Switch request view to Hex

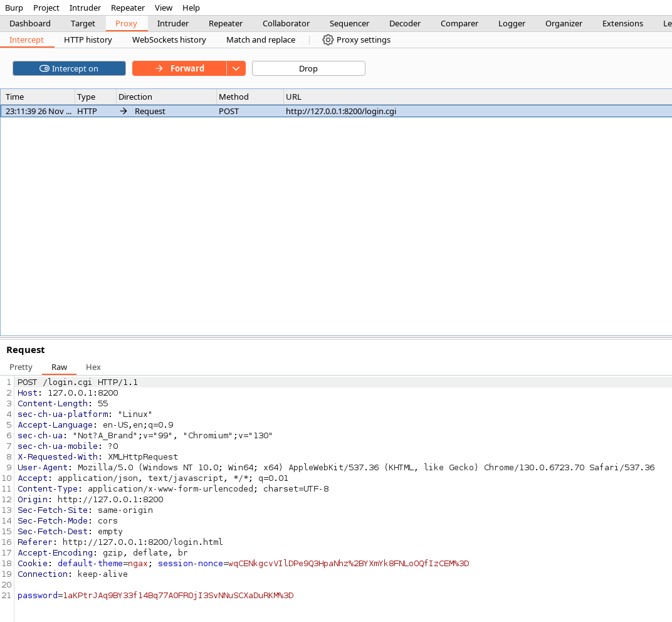(93, 367)
